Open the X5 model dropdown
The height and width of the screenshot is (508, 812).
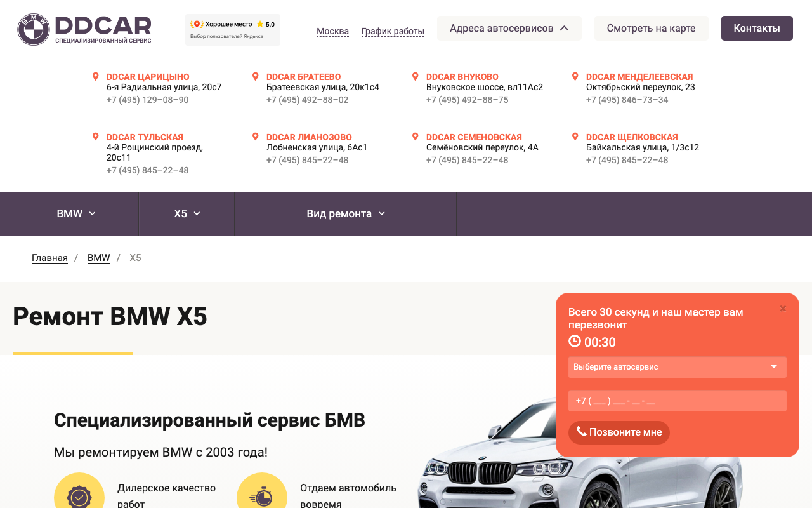(187, 213)
